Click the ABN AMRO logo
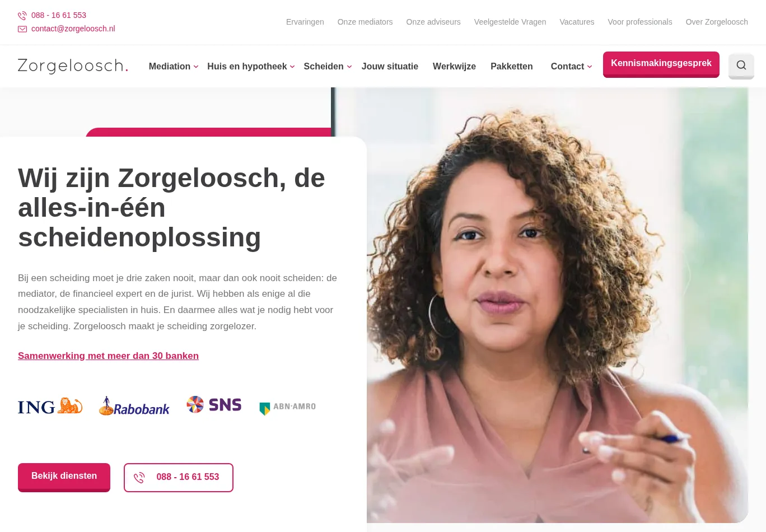This screenshot has width=766, height=532. click(287, 408)
